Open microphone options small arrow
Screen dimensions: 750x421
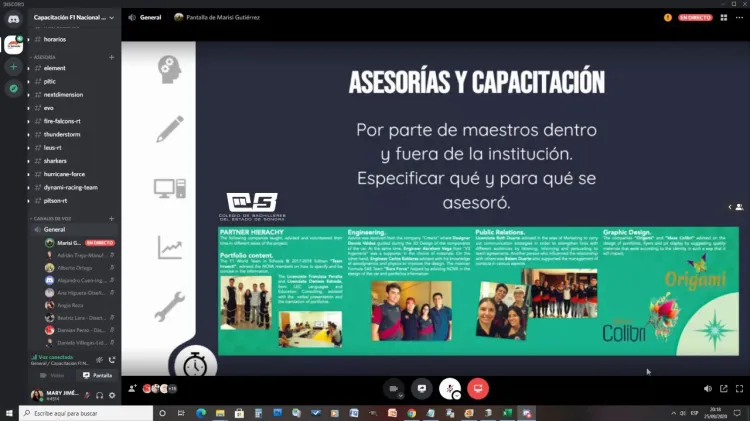tap(457, 396)
